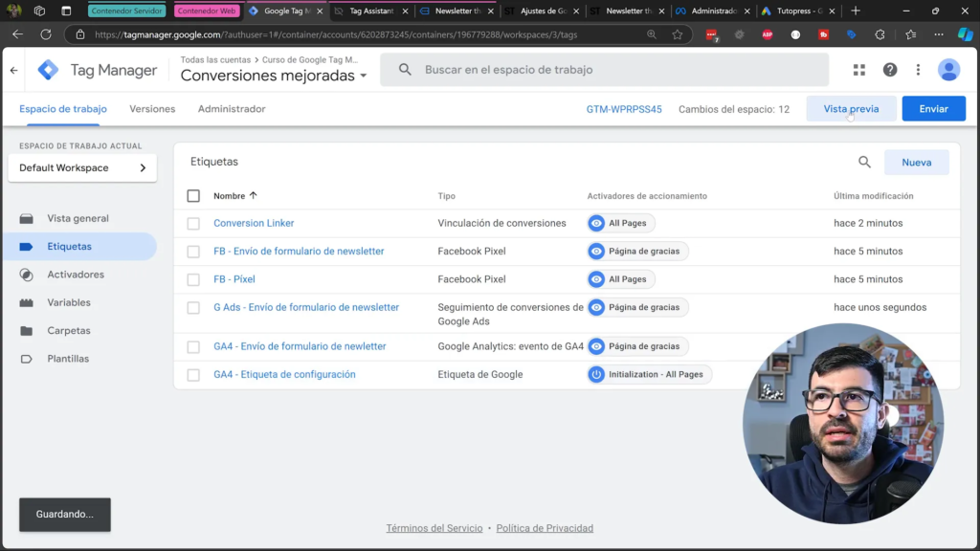The width and height of the screenshot is (980, 551).
Task: Click the All Pages trigger for Conversion Linker
Action: (x=620, y=223)
